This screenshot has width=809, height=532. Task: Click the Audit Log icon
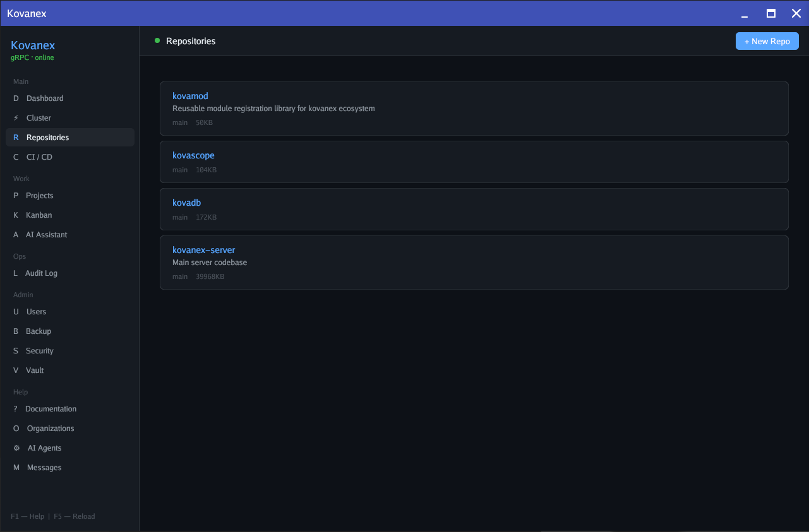[x=15, y=273]
